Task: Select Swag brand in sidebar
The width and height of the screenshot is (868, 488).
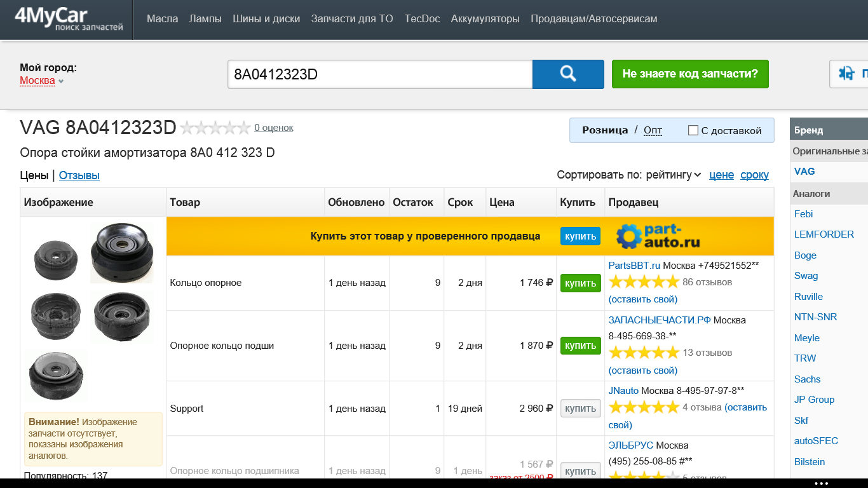Action: coord(806,276)
